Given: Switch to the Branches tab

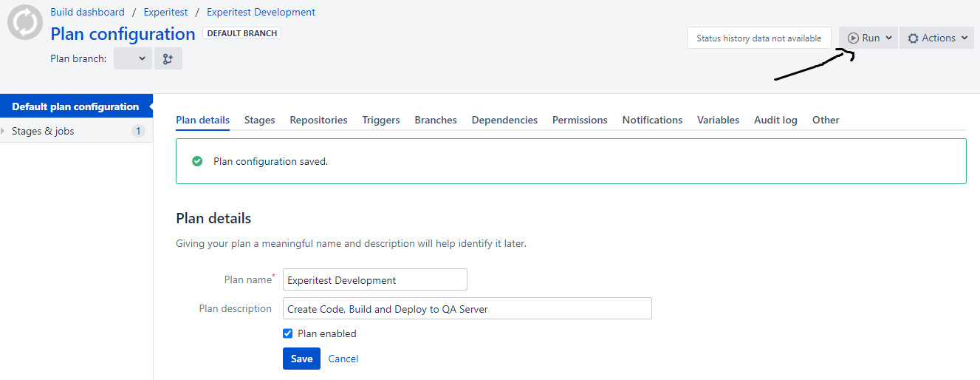Looking at the screenshot, I should 436,120.
